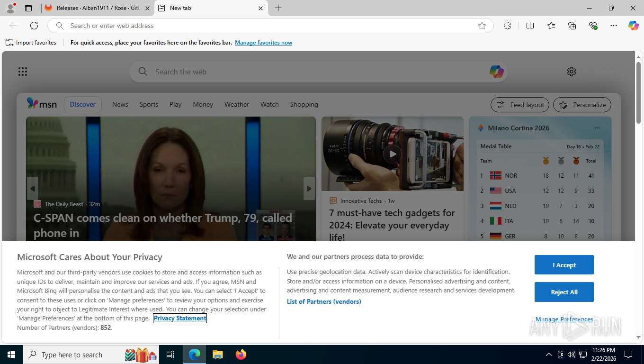Click the page scrollbar down arrow

tap(638, 337)
